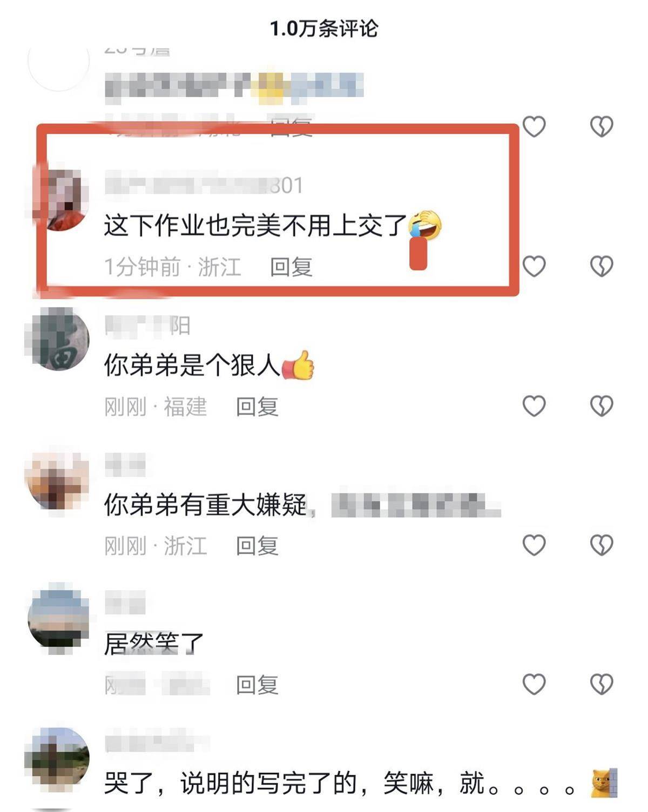Open avatar beside 你弟弟是个狠人 comment

[58, 339]
